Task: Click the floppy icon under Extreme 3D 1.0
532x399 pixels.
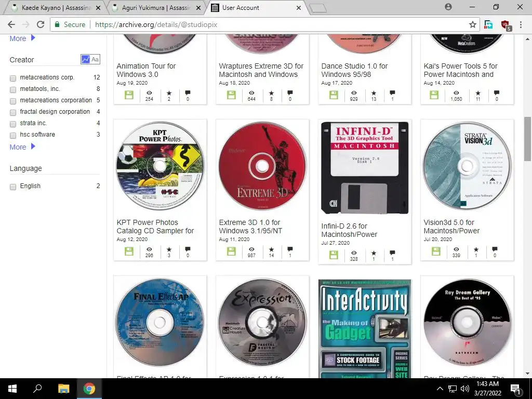Action: tap(231, 251)
